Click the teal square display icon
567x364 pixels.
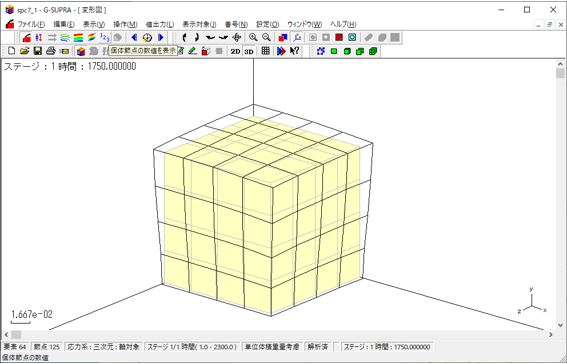pos(352,38)
